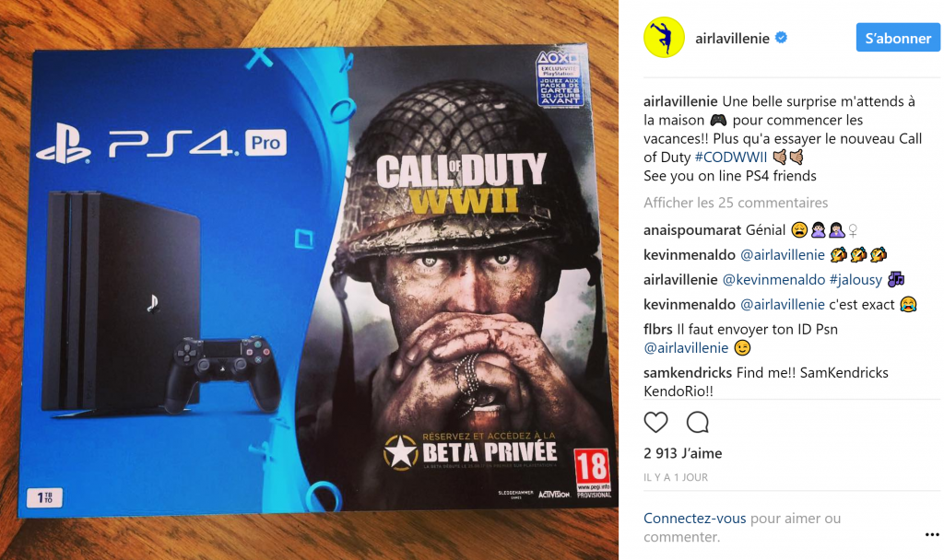Open anaispoumarat commenter profile
This screenshot has width=944, height=560.
pyautogui.click(x=692, y=230)
